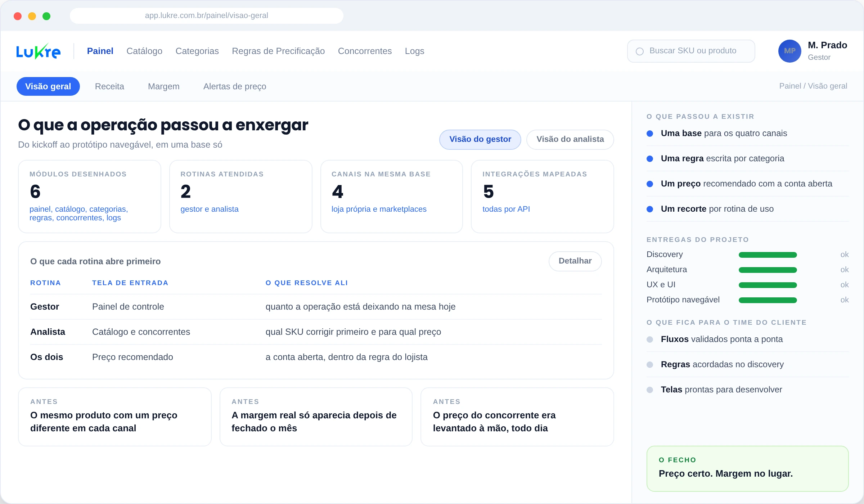Screen dimensions: 864x504
Task: Open the MP user avatar
Action: click(x=789, y=51)
